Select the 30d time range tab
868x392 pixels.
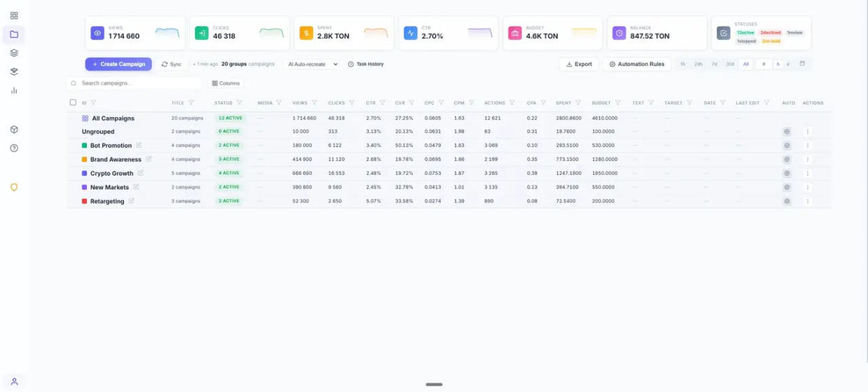coord(730,64)
